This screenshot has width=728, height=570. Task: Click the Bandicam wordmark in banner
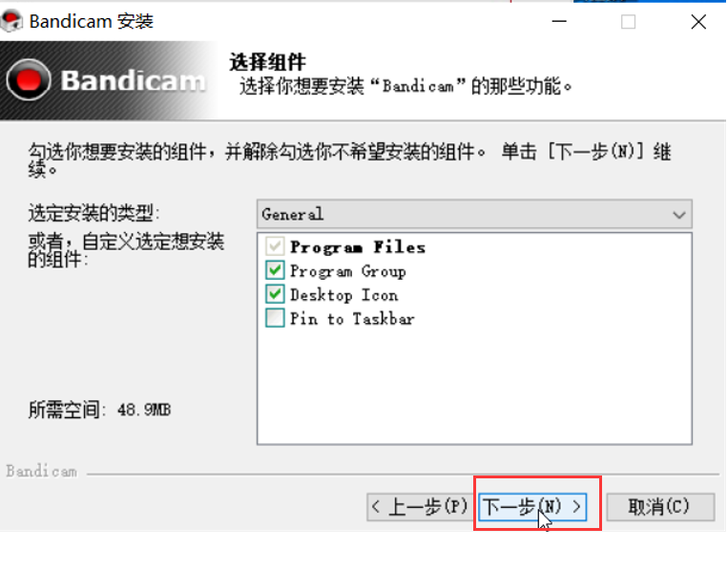coord(133,81)
